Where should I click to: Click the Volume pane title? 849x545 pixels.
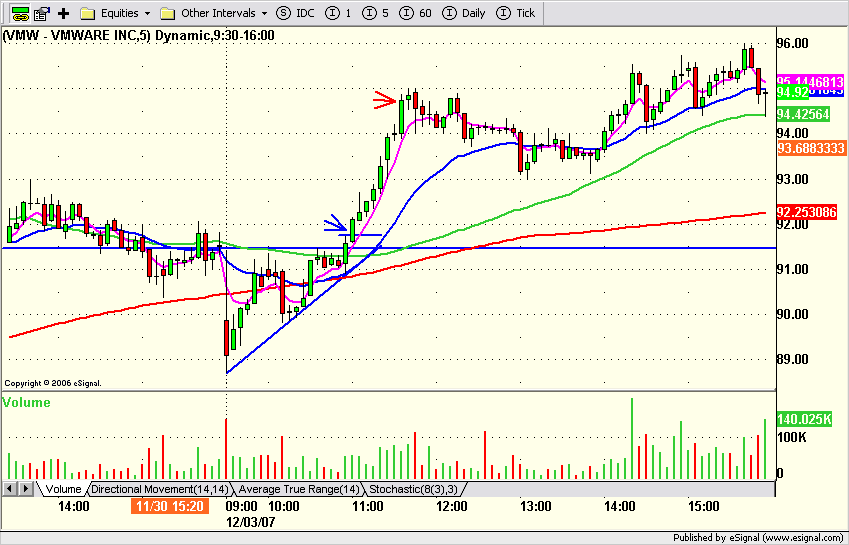click(x=26, y=402)
